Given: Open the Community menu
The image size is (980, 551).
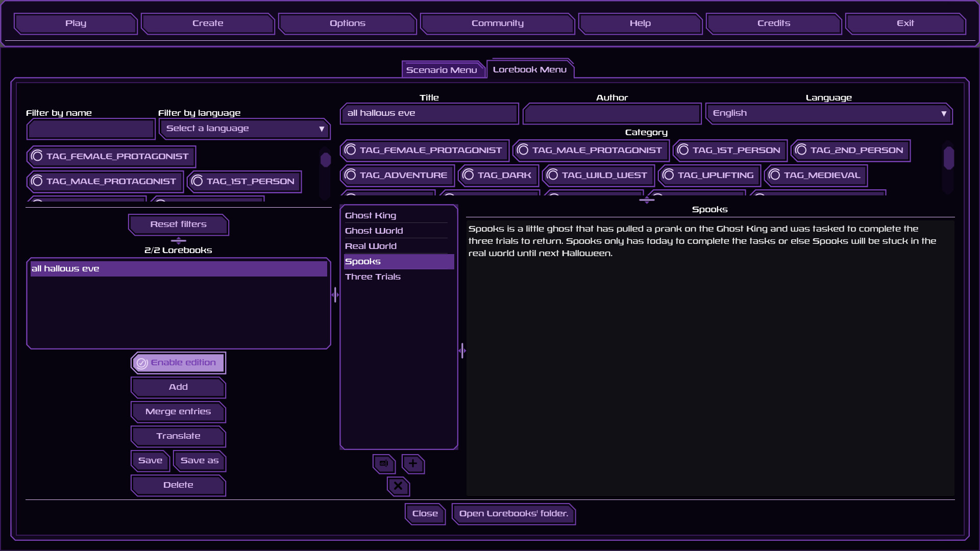Looking at the screenshot, I should click(498, 23).
